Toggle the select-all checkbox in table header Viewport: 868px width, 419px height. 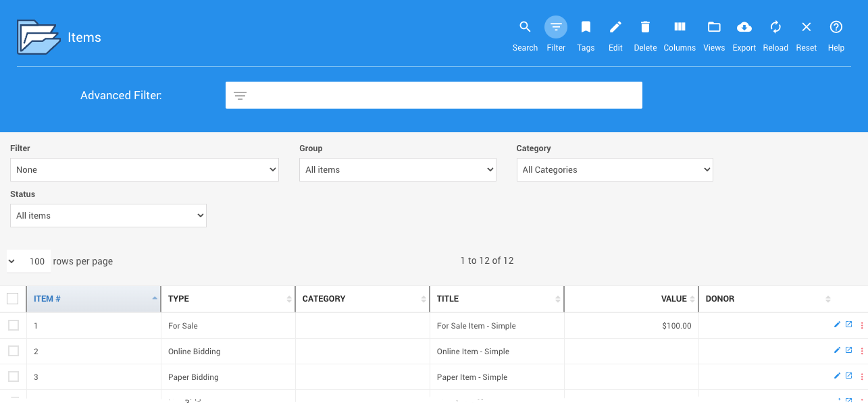pyautogui.click(x=13, y=299)
